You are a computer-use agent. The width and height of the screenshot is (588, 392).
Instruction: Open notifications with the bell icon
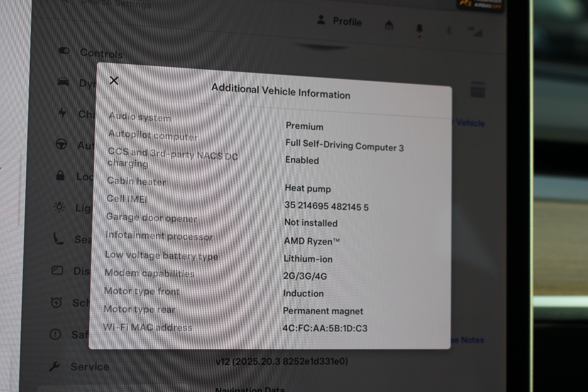[x=419, y=28]
